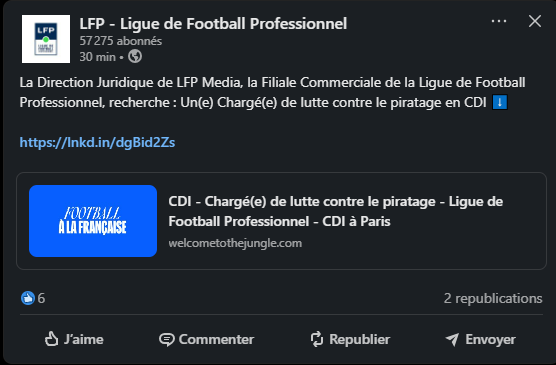Click the paper plane Envoyer icon
The image size is (556, 365).
coord(452,339)
